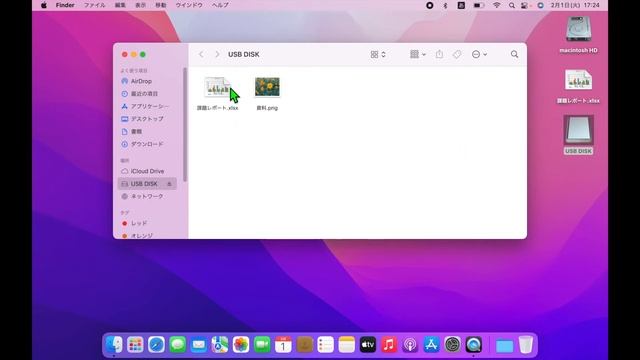Open Messages from the Dock
640x360 pixels.
point(178,345)
